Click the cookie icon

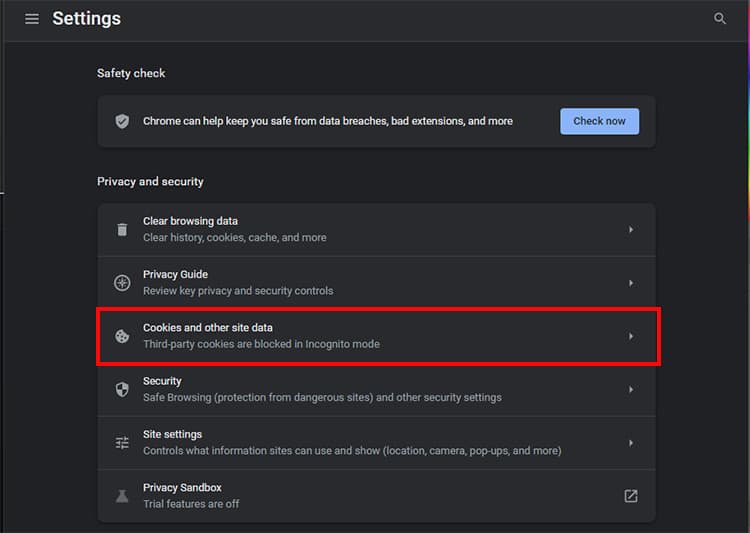pyautogui.click(x=122, y=336)
